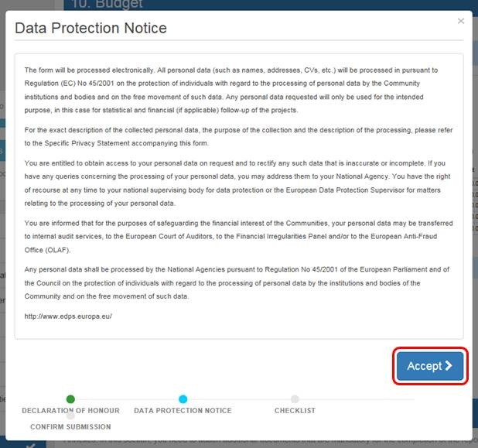This screenshot has height=448, width=478.
Task: Click the gray Confirm Submission step dot
Action: 70,416
